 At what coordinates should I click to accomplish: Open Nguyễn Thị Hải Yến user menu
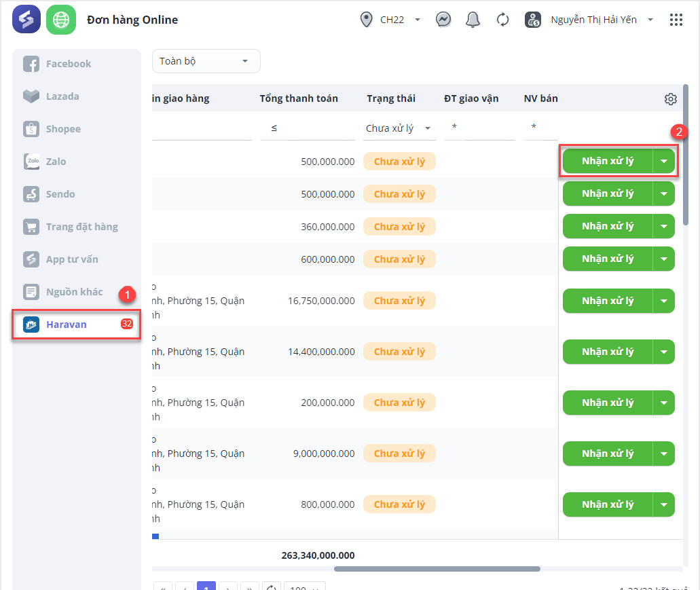point(601,20)
